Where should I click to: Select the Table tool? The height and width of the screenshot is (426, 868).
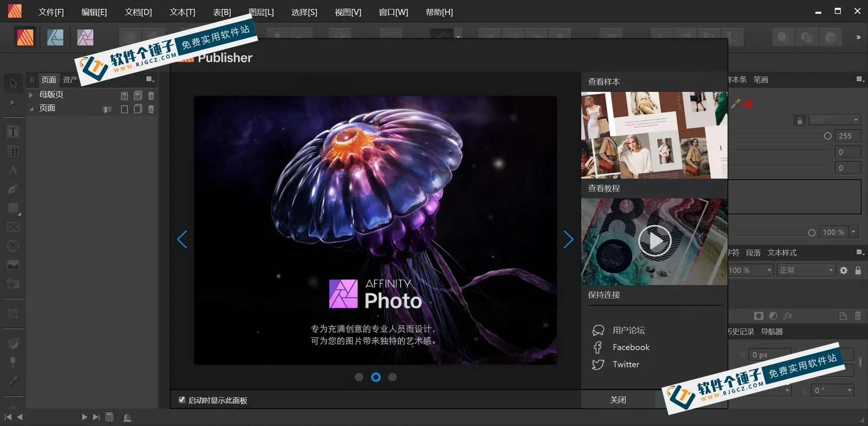click(x=13, y=150)
